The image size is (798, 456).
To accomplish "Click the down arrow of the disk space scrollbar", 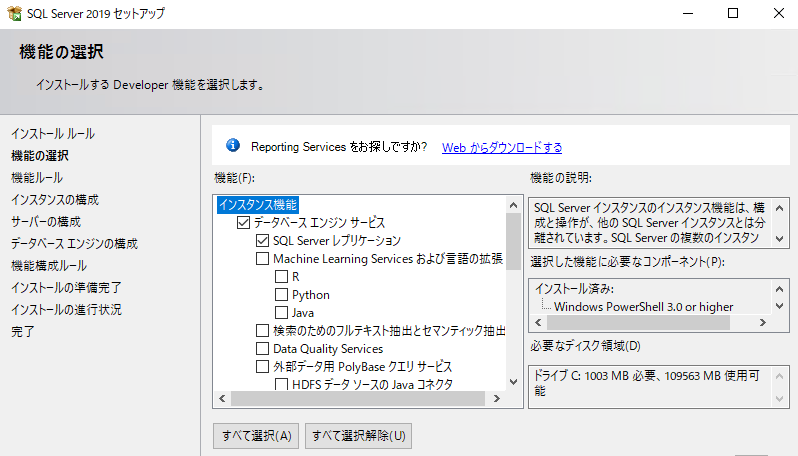I will tap(779, 399).
